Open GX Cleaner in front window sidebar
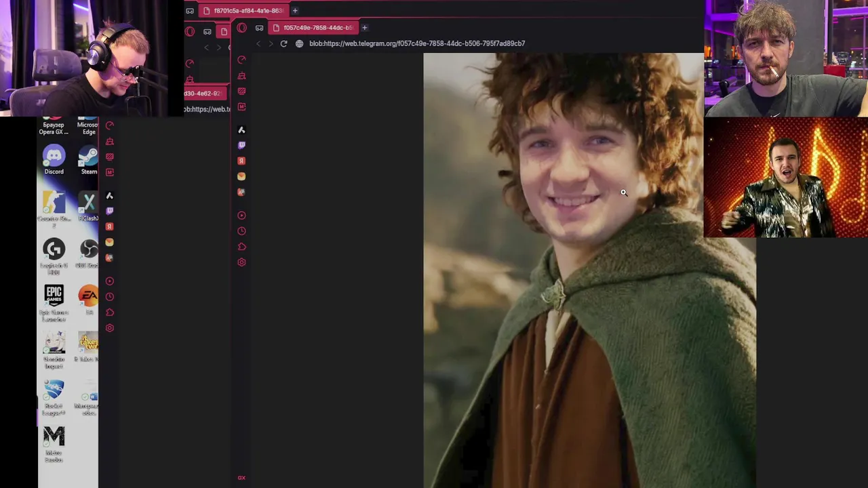868x488 pixels. (x=241, y=75)
